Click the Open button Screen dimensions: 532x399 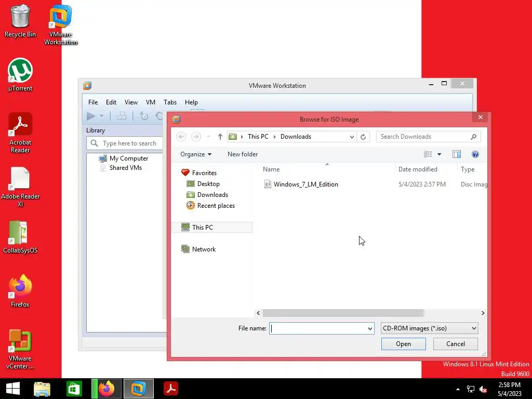pos(403,344)
